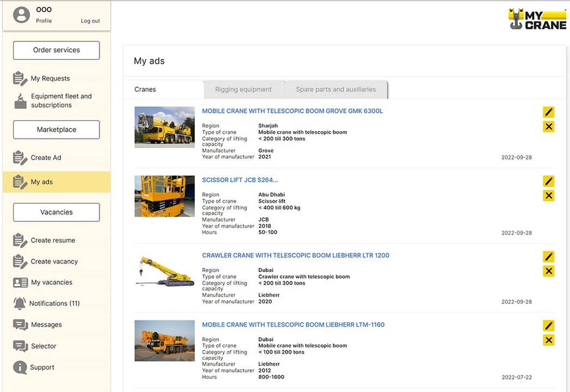Click the Support info icon

click(x=20, y=367)
